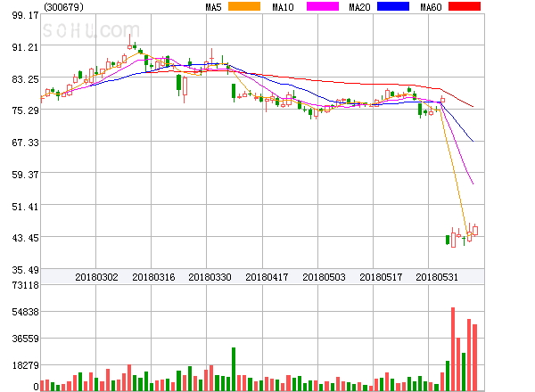Click the 20180330 date label

(x=210, y=277)
